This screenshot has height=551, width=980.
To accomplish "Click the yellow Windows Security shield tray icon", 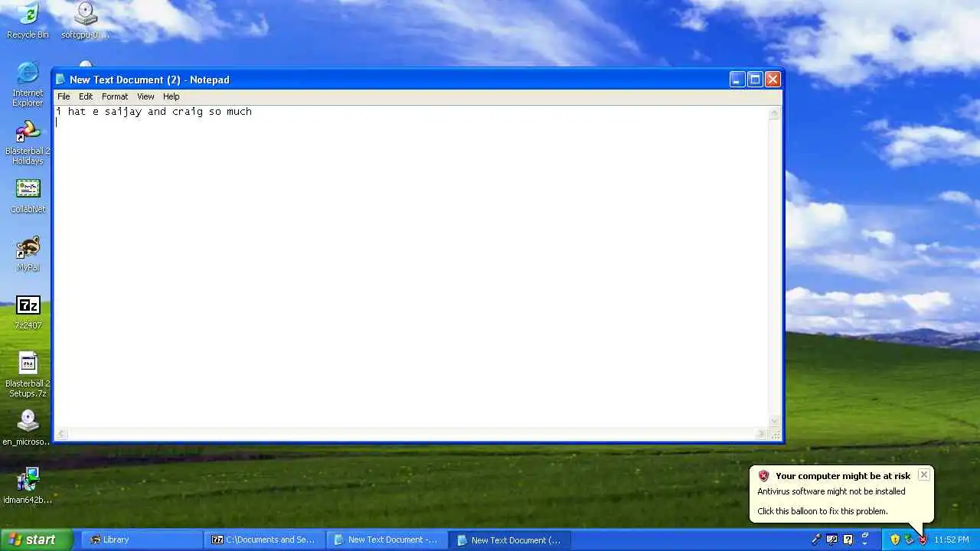I will [x=895, y=540].
